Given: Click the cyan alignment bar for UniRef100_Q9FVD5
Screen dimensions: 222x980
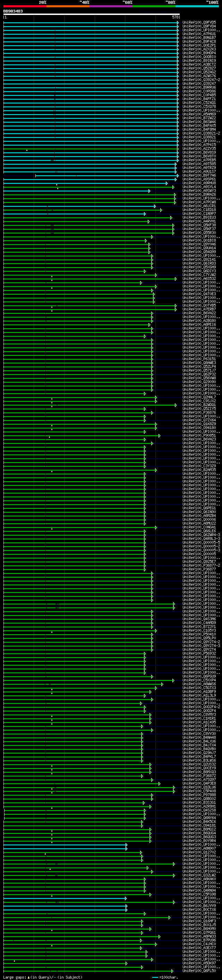Looking at the screenshot, I should pos(91,23).
